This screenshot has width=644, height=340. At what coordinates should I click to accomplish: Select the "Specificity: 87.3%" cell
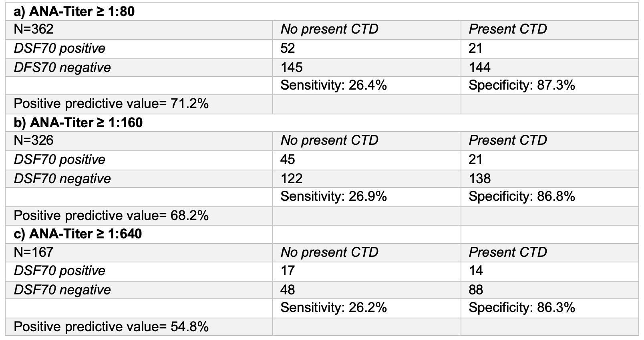click(x=521, y=85)
